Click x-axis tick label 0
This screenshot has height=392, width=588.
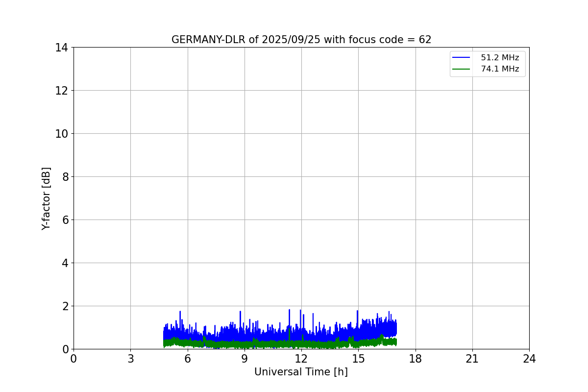pyautogui.click(x=73, y=359)
